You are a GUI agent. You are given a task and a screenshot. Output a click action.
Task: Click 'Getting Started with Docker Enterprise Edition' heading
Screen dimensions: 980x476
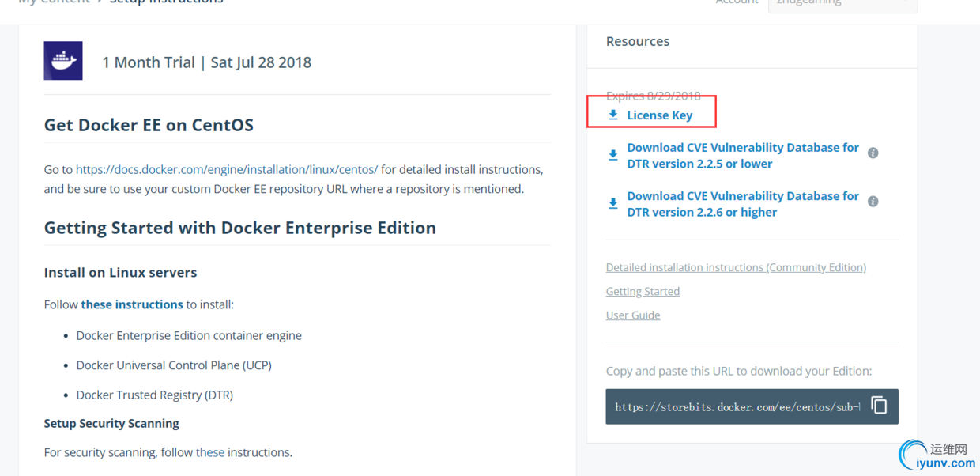[240, 228]
